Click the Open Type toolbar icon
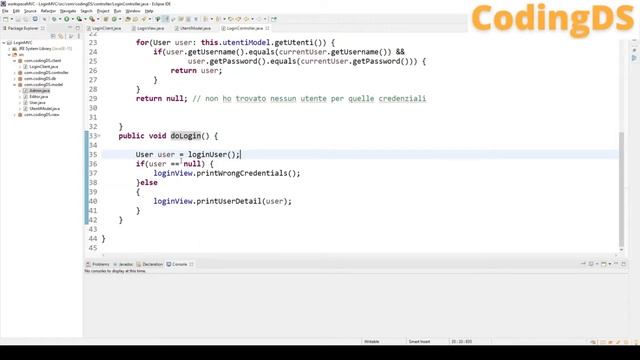640x360 pixels. [128, 19]
